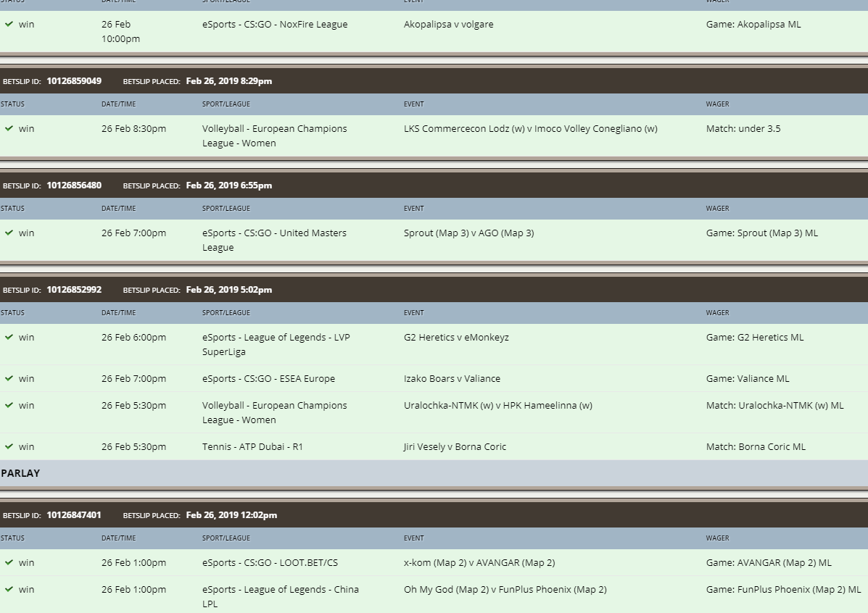Click placed date Feb 26, 2019 6:55pm
Image resolution: width=868 pixels, height=613 pixels.
tap(229, 185)
